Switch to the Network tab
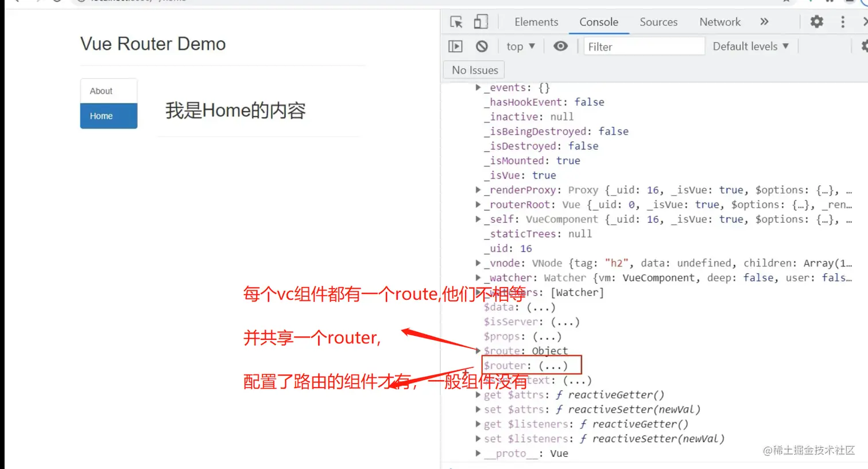The width and height of the screenshot is (868, 469). 720,22
